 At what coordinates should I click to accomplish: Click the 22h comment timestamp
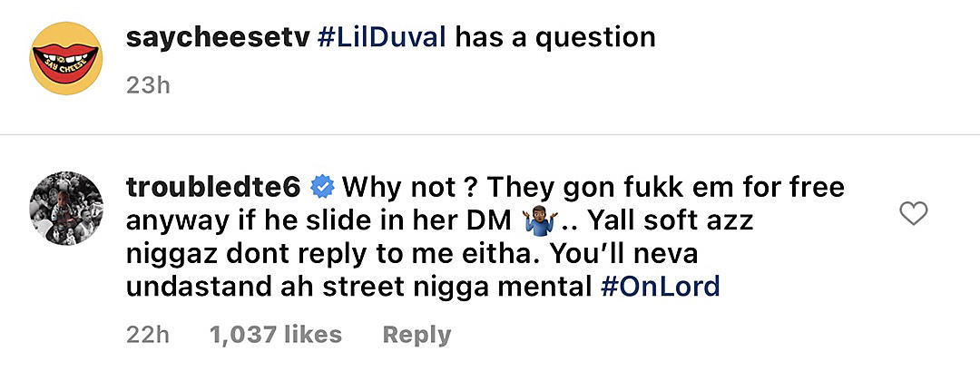pyautogui.click(x=148, y=335)
